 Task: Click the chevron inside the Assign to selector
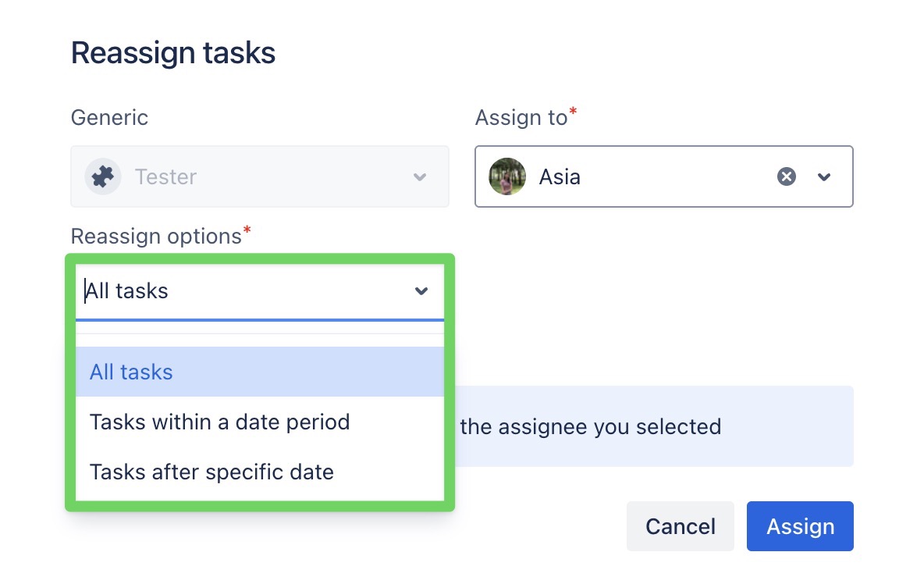pyautogui.click(x=824, y=177)
